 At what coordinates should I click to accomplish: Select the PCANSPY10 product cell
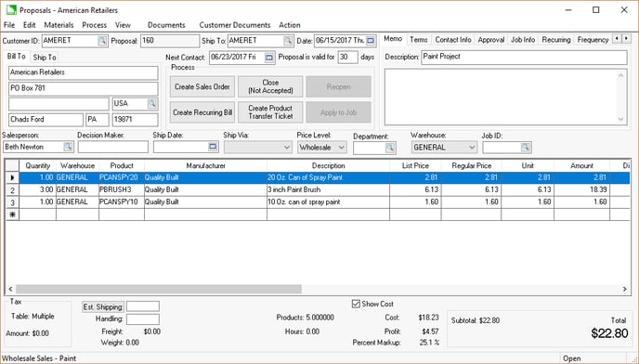pos(122,202)
